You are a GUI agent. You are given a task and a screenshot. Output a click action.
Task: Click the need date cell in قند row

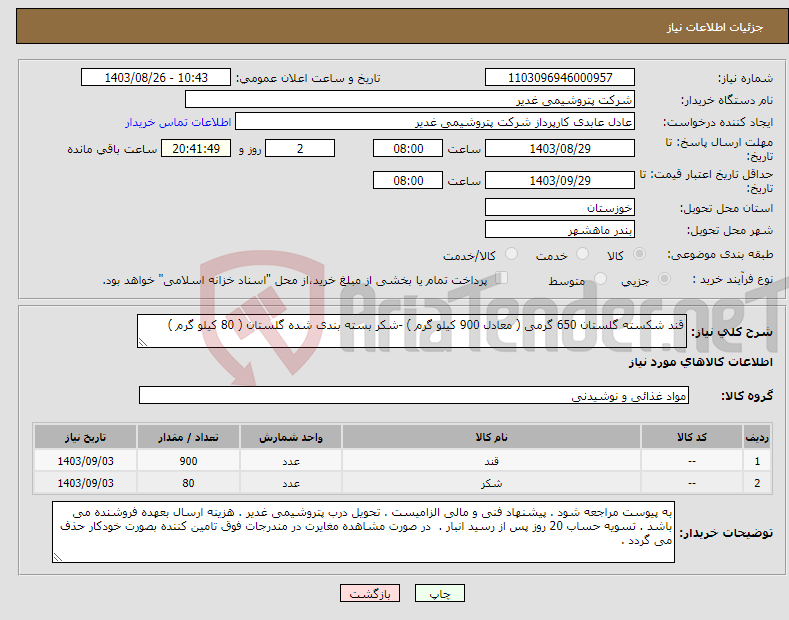tap(85, 460)
